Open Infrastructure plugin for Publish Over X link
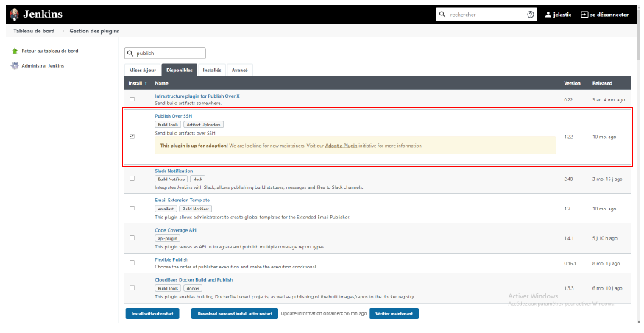 pyautogui.click(x=197, y=96)
